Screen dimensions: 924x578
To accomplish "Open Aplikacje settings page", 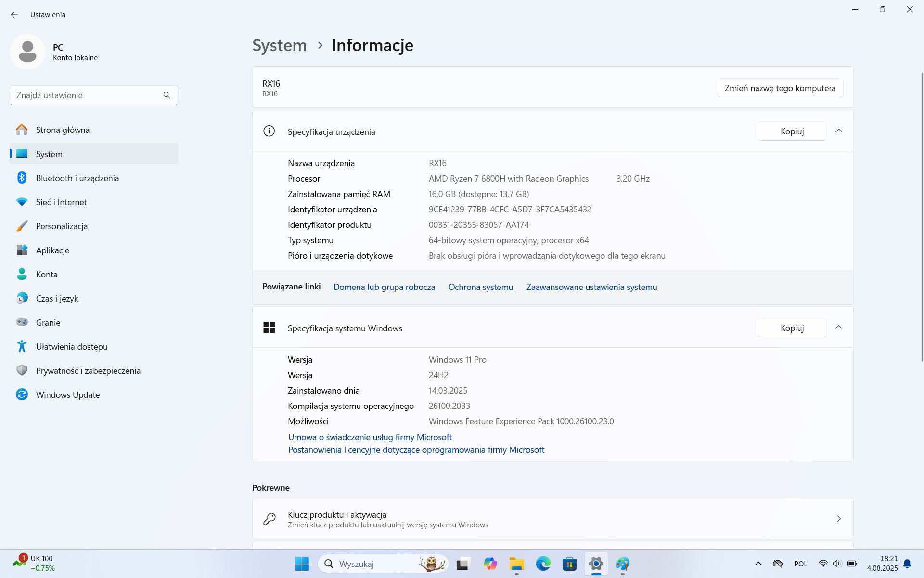I will click(x=94, y=250).
